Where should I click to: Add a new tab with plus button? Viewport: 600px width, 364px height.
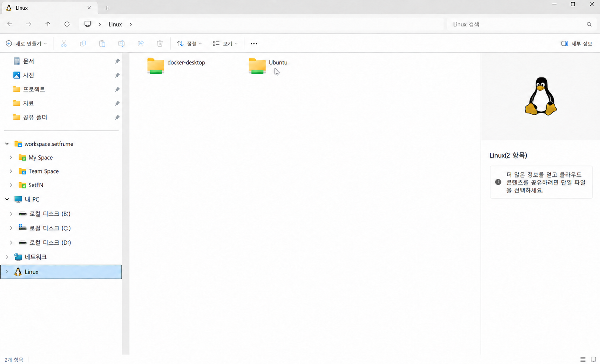pos(107,8)
